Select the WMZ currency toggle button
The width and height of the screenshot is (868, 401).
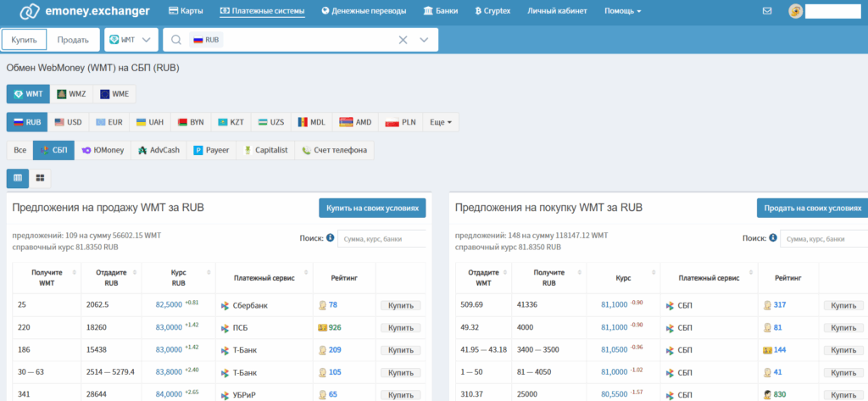pyautogui.click(x=71, y=94)
